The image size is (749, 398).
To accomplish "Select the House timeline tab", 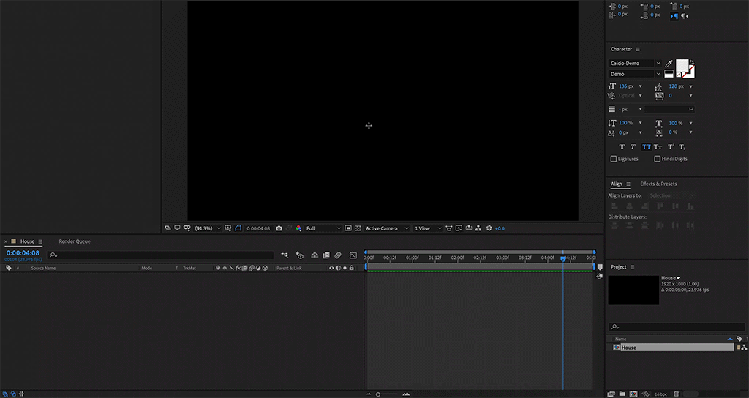I will [x=27, y=242].
